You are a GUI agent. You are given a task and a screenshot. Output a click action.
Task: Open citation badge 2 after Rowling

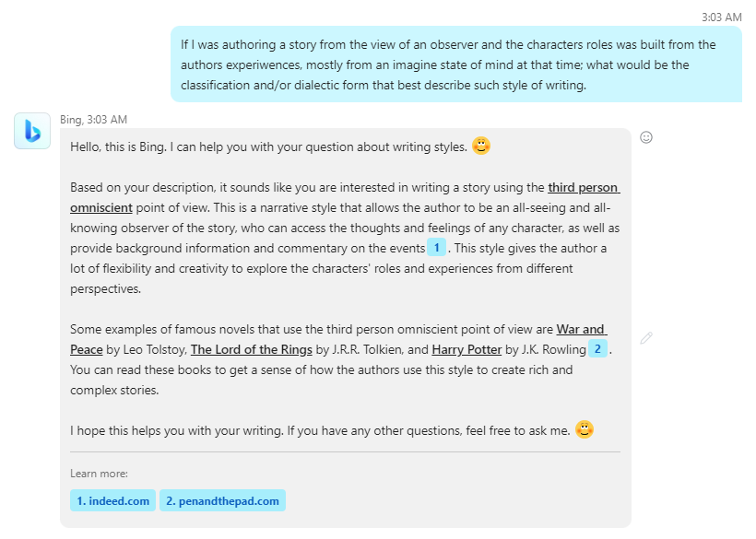597,349
